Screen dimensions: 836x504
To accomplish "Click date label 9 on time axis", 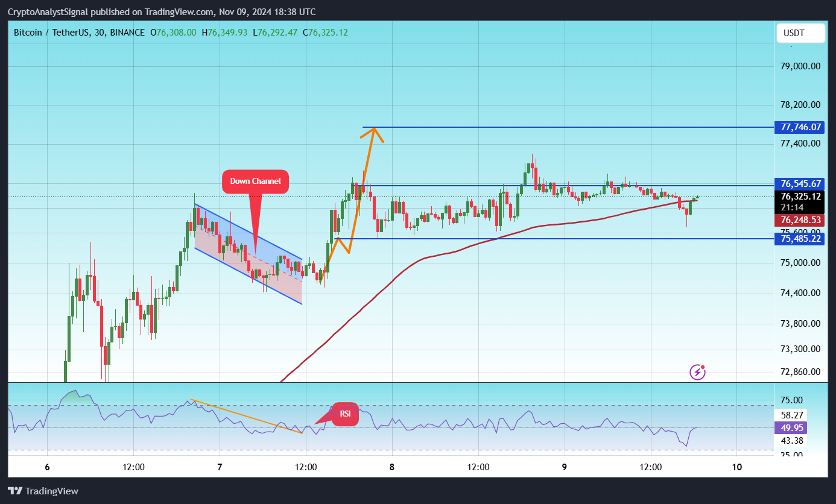I will click(565, 467).
